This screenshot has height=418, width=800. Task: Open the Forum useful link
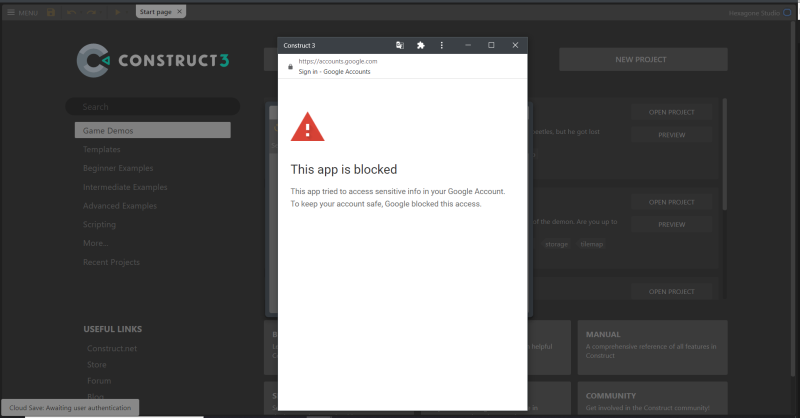pos(99,381)
